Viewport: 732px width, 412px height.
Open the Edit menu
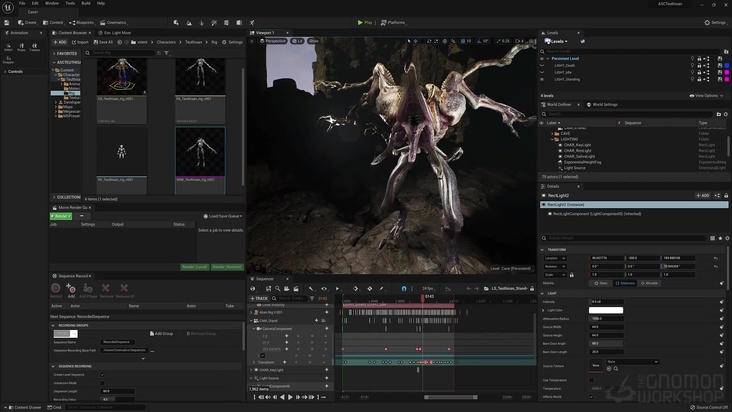(35, 3)
